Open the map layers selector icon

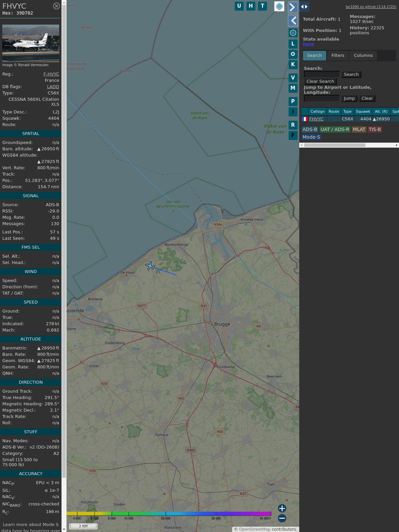click(x=279, y=6)
